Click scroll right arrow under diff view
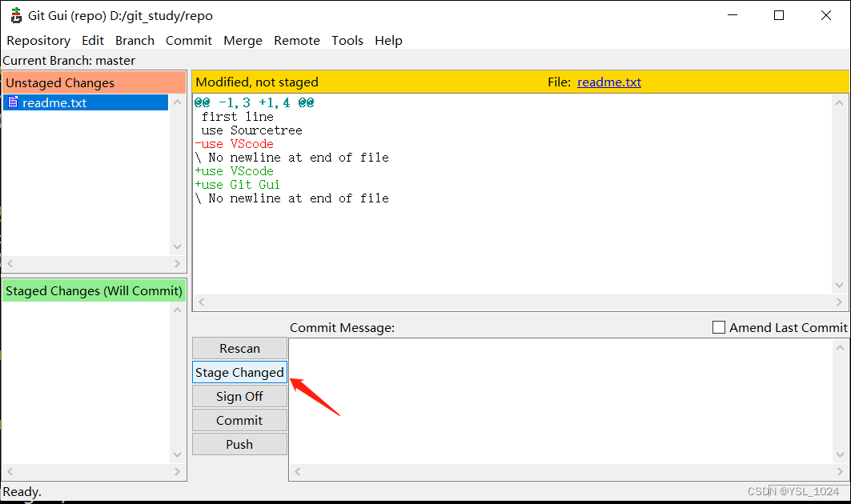 point(839,302)
